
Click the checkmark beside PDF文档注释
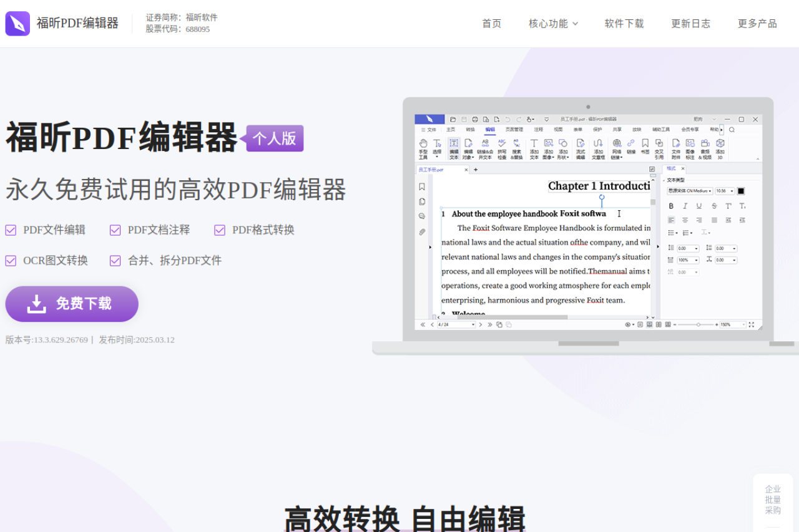point(115,230)
